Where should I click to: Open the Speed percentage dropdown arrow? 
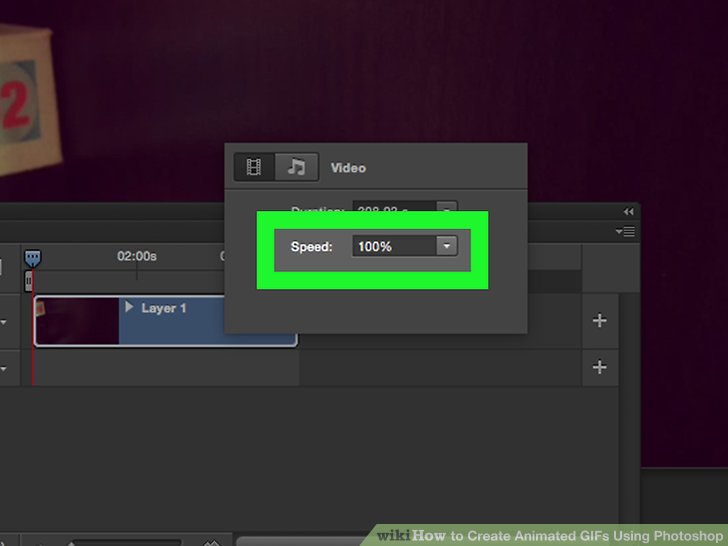[x=447, y=246]
